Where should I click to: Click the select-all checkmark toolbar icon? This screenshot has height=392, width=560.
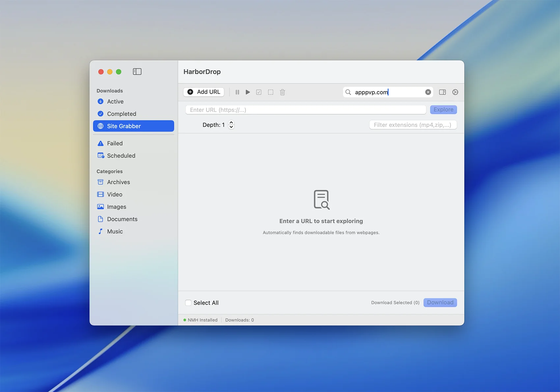click(259, 92)
